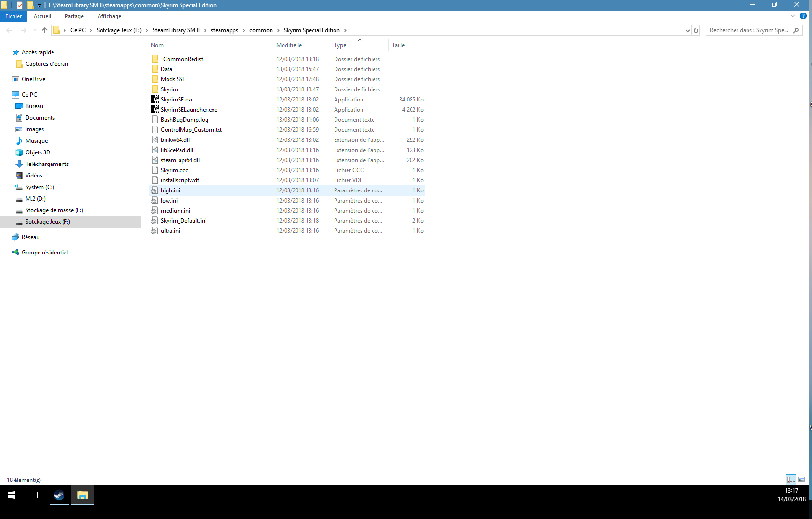This screenshot has width=812, height=519.
Task: Switch to the Affichage tab
Action: 109,16
